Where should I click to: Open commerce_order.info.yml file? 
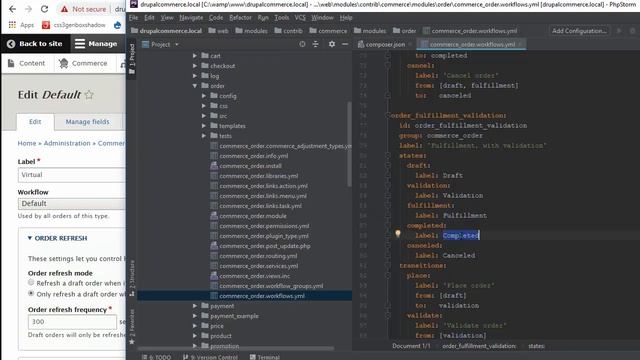(x=253, y=156)
